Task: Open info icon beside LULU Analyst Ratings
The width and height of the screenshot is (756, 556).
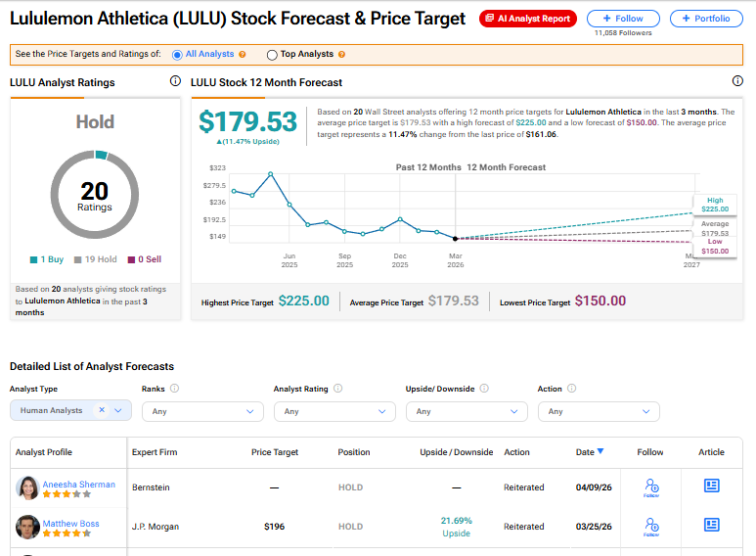Action: [175, 81]
